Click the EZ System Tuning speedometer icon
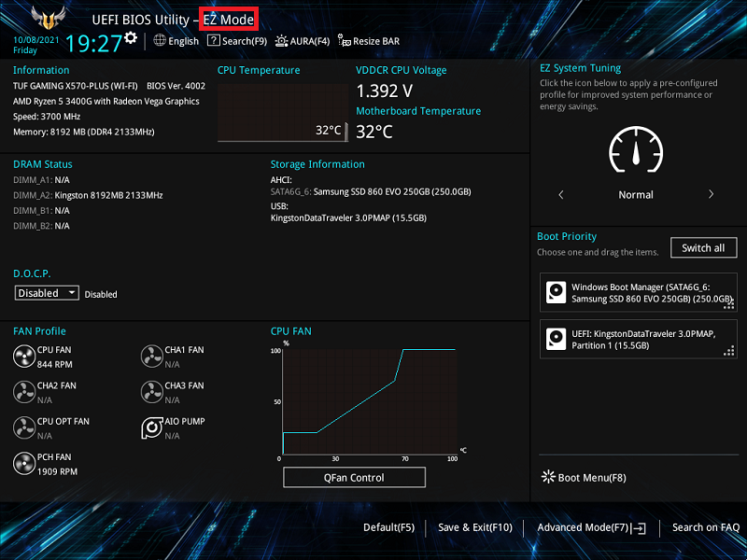Screen dimensions: 747x560 pyautogui.click(x=636, y=150)
